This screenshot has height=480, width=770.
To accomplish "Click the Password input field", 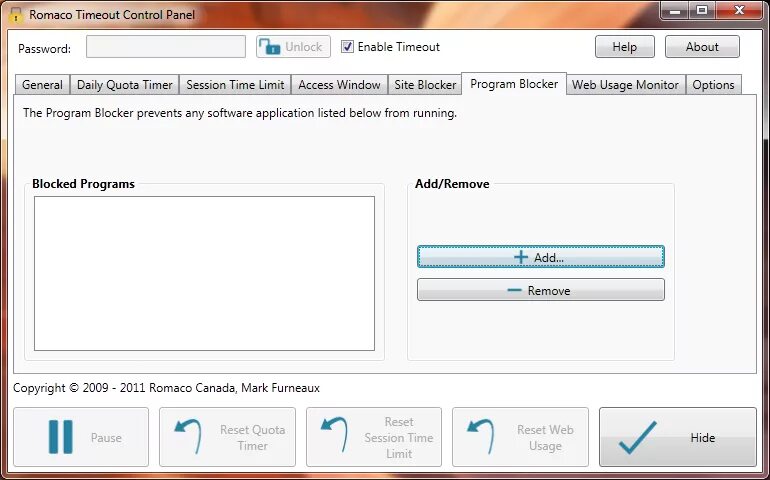I will 166,47.
